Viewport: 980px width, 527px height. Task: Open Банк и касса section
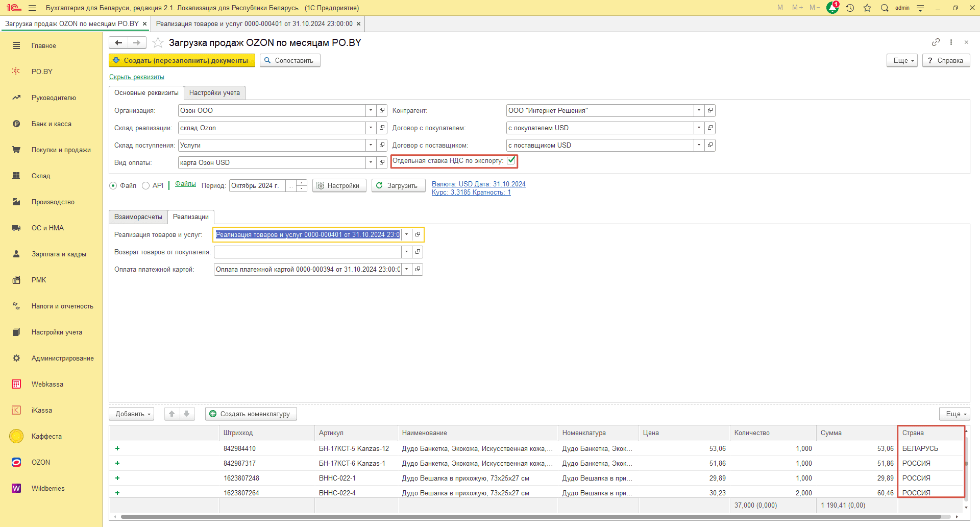51,124
